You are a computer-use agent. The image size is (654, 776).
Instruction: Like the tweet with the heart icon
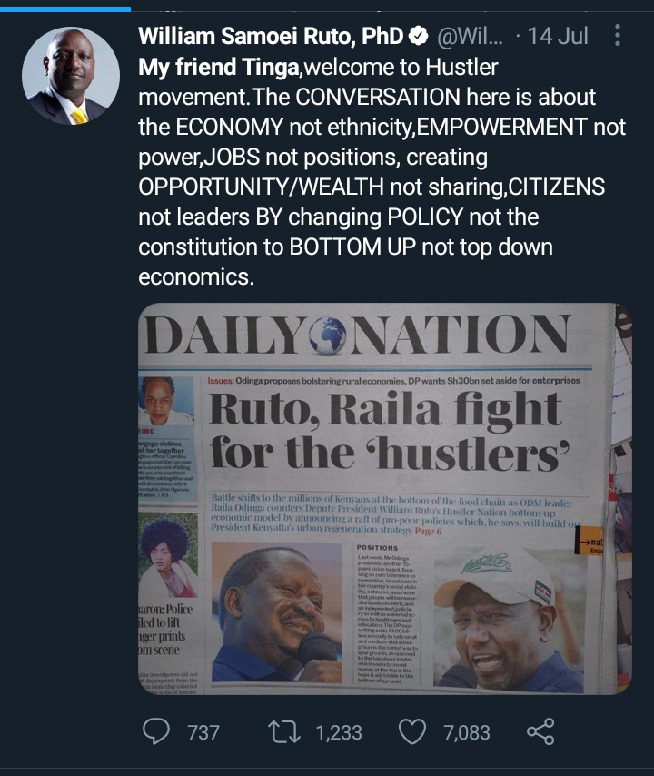(412, 732)
